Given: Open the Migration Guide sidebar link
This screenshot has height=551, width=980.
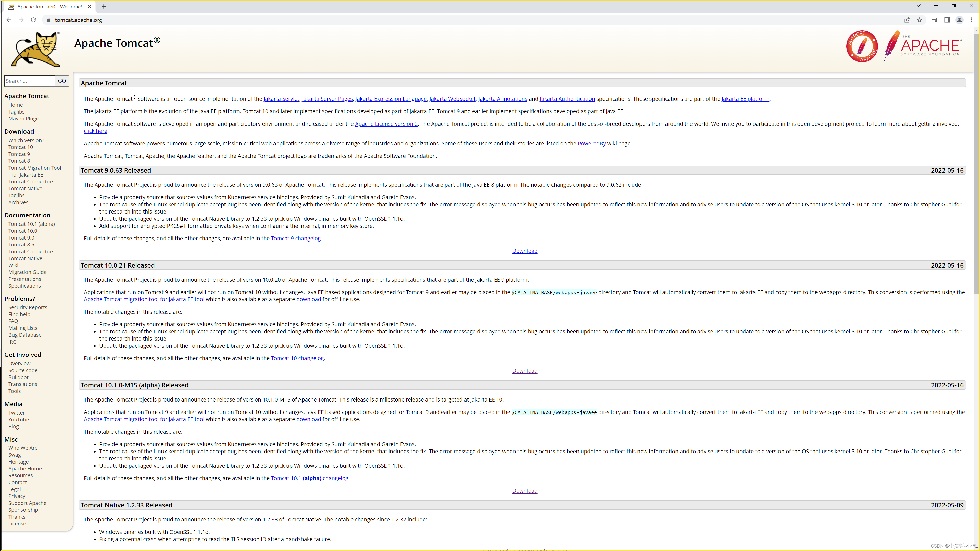Looking at the screenshot, I should [27, 272].
